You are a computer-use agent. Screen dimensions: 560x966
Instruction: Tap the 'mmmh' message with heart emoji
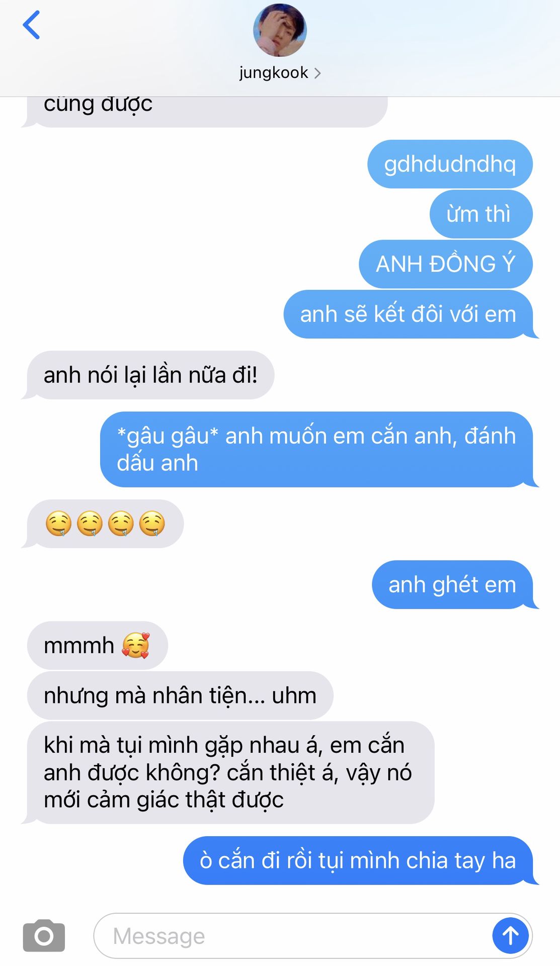point(97,645)
